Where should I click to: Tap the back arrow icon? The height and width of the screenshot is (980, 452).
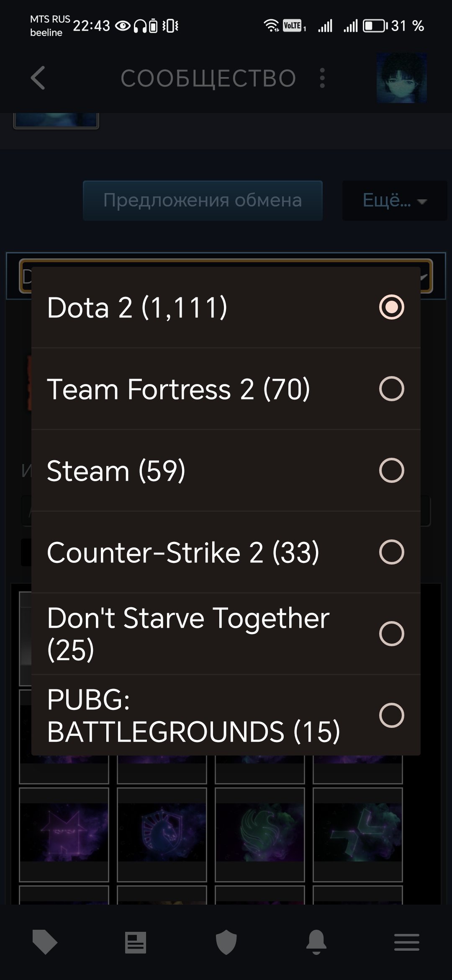click(x=38, y=78)
